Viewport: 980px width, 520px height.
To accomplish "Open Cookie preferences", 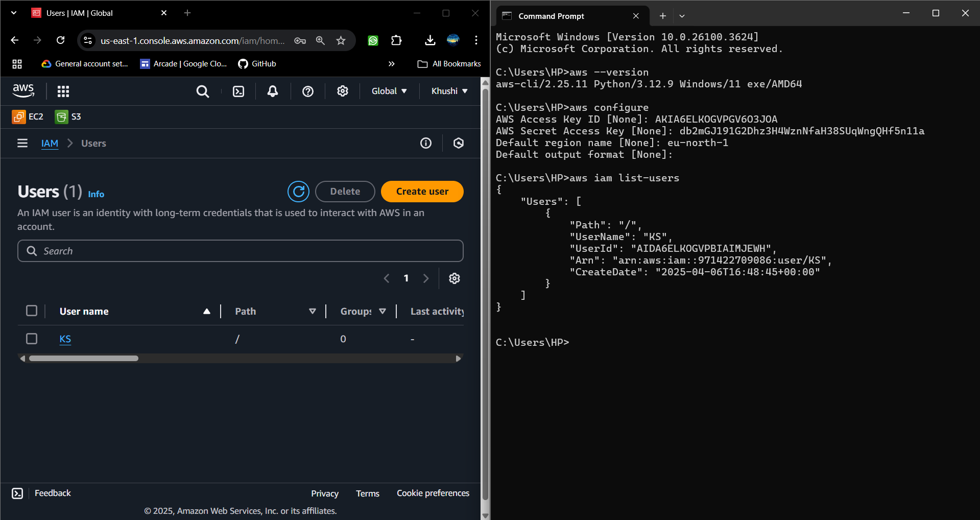I will tap(433, 493).
